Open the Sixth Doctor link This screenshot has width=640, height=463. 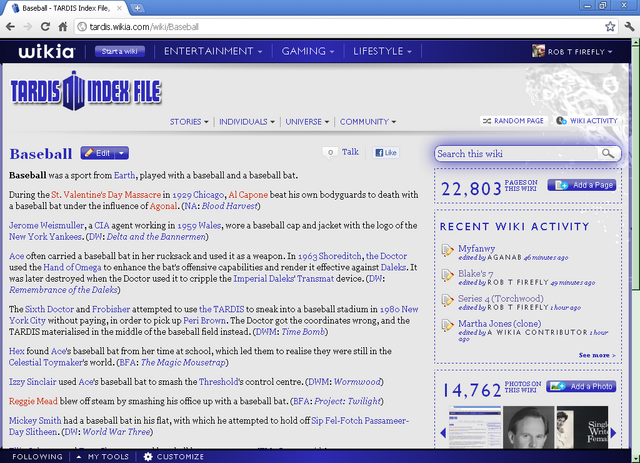[49, 309]
